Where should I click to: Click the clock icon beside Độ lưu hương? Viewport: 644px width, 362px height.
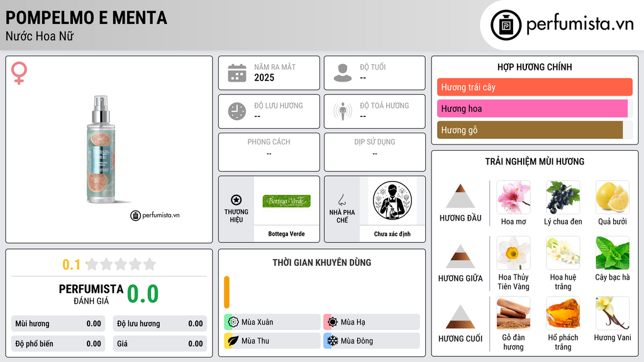click(237, 111)
